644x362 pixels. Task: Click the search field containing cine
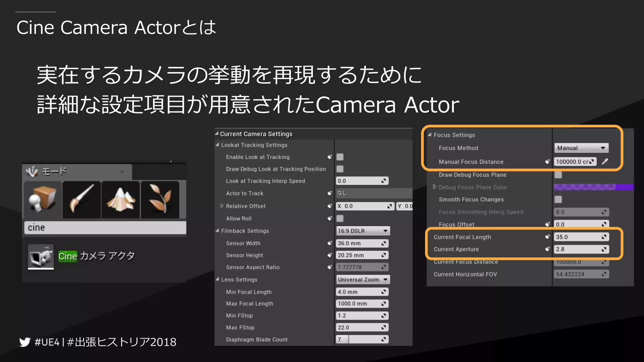105,228
